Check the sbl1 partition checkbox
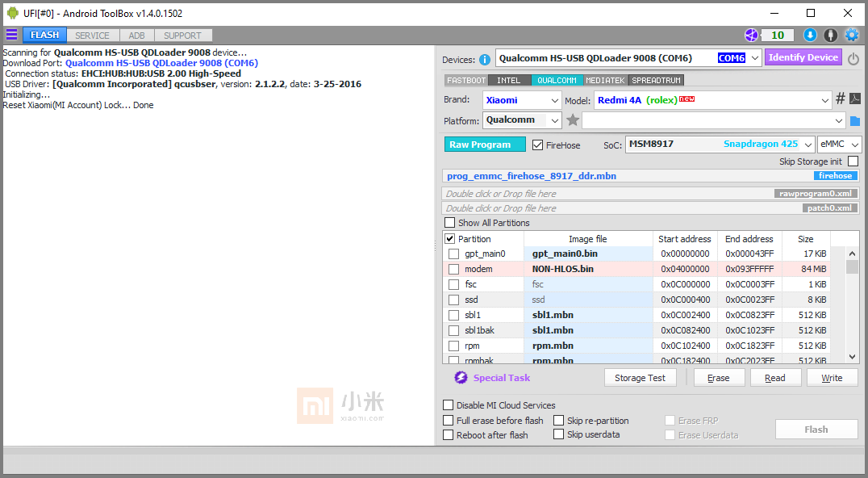 point(454,315)
